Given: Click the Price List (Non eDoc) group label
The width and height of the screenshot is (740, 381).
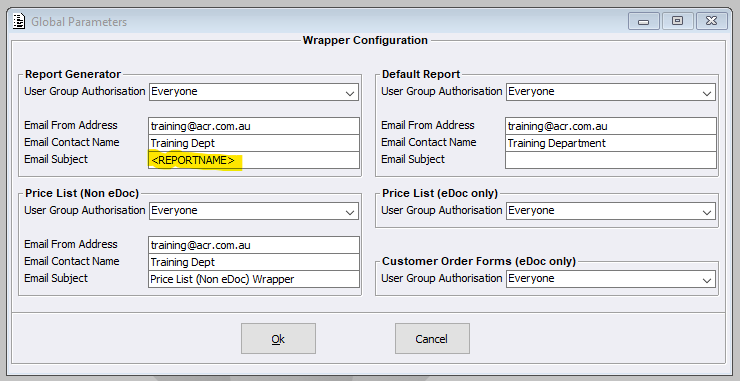Looking at the screenshot, I should pos(82,193).
